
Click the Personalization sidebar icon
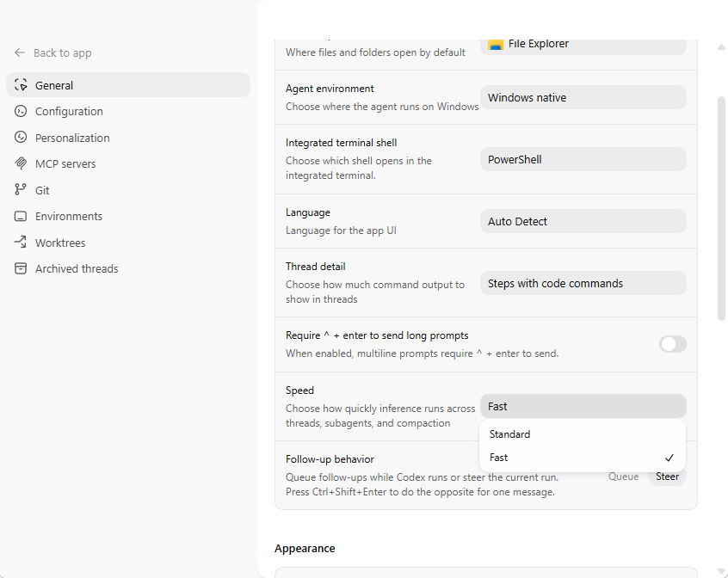(x=21, y=138)
